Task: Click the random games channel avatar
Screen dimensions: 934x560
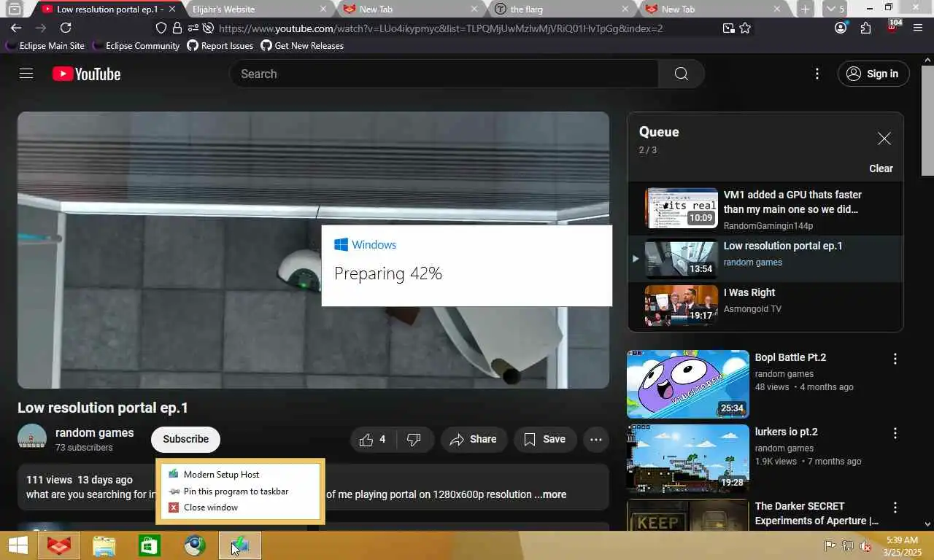Action: 32,438
